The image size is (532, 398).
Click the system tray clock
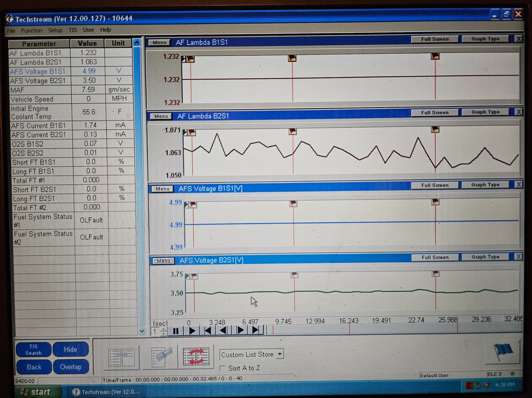[x=505, y=384]
